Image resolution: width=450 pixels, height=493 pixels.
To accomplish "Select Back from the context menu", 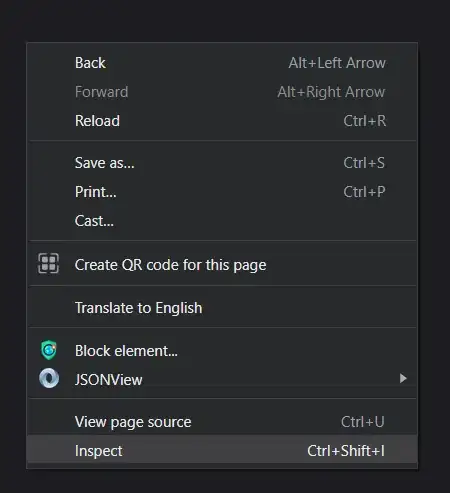I will pyautogui.click(x=222, y=63).
